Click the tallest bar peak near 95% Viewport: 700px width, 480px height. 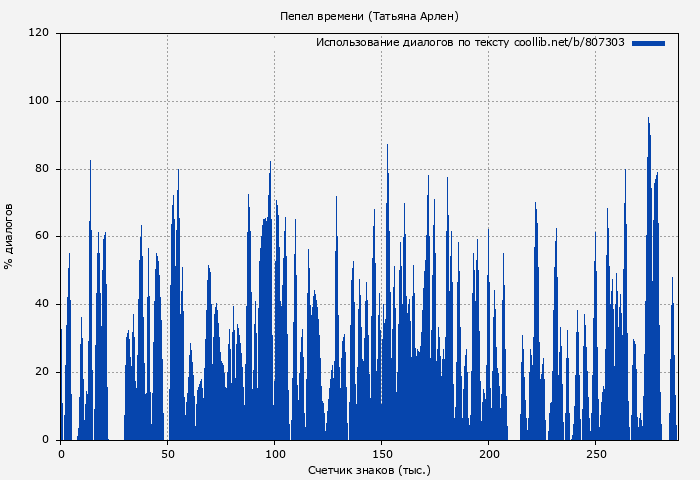tap(648, 120)
